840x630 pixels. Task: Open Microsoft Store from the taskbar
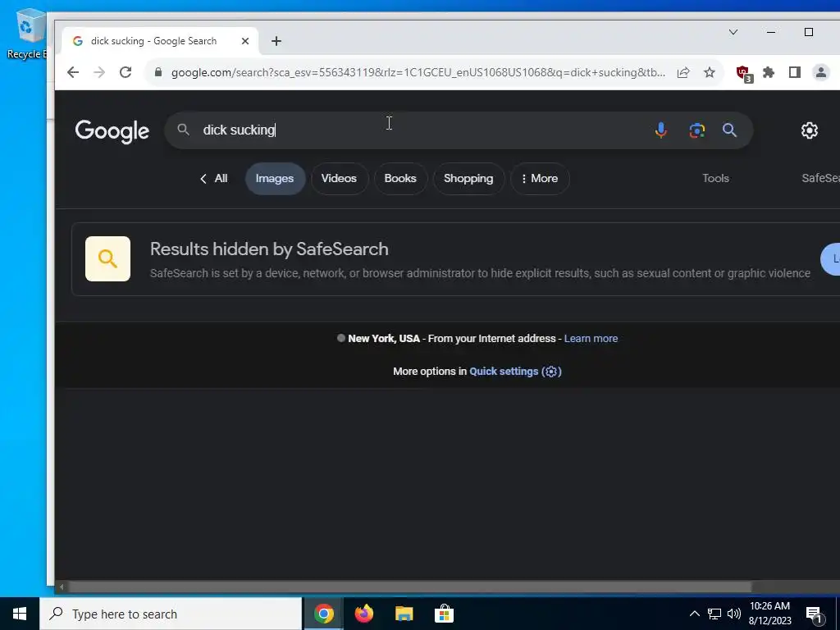(444, 614)
